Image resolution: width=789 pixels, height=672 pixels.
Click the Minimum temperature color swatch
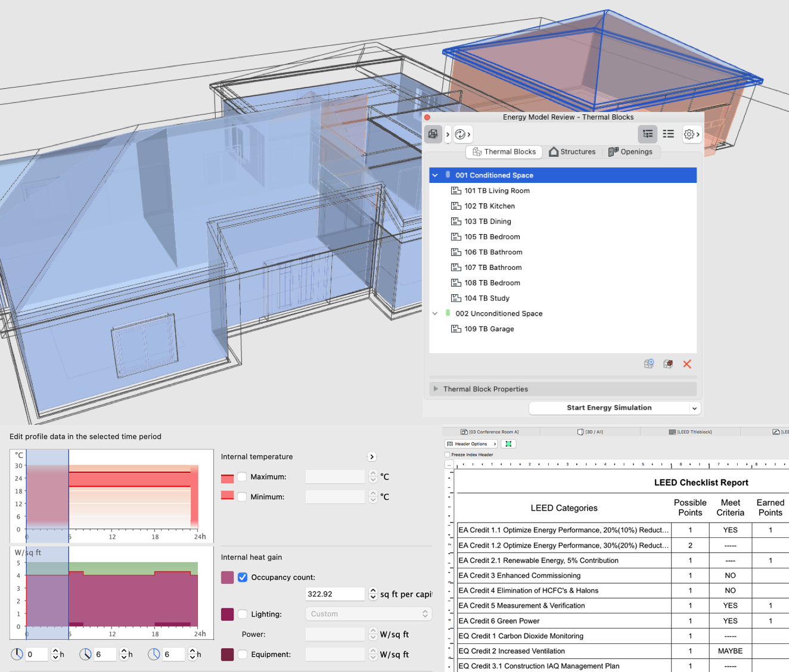227,495
